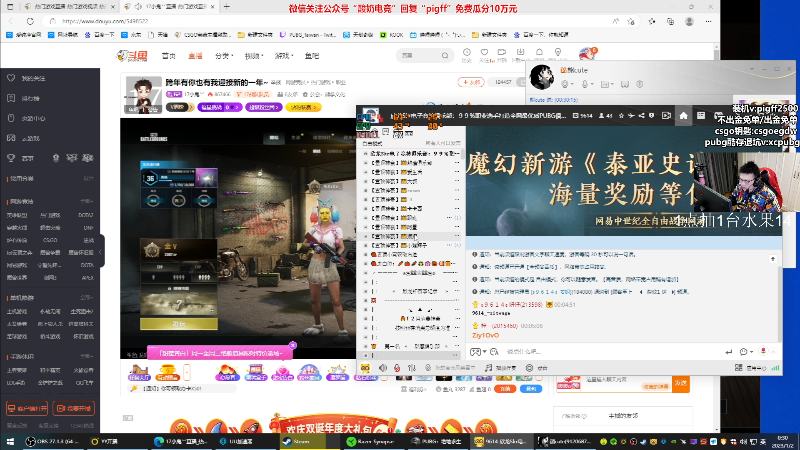Click video record icon in YY title bar

click(x=666, y=116)
